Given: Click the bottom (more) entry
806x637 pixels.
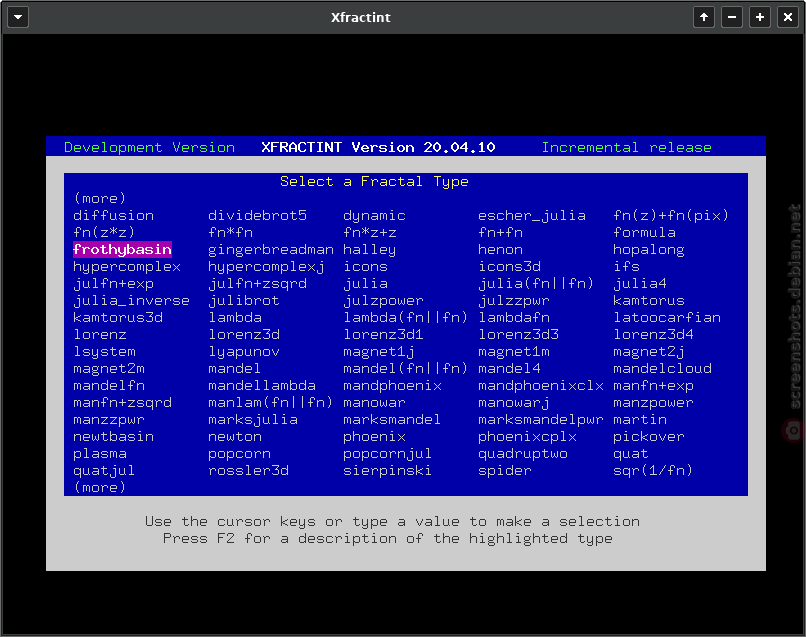Looking at the screenshot, I should coord(100,487).
